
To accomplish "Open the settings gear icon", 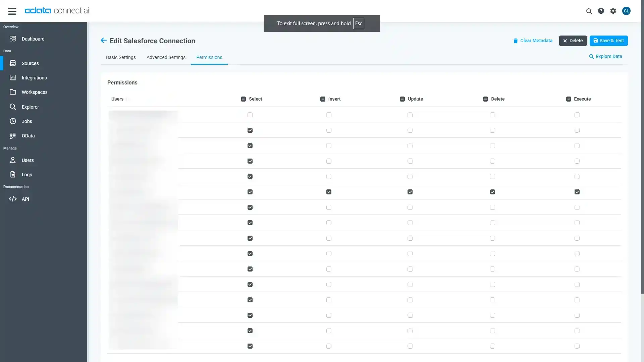I will pos(613,11).
